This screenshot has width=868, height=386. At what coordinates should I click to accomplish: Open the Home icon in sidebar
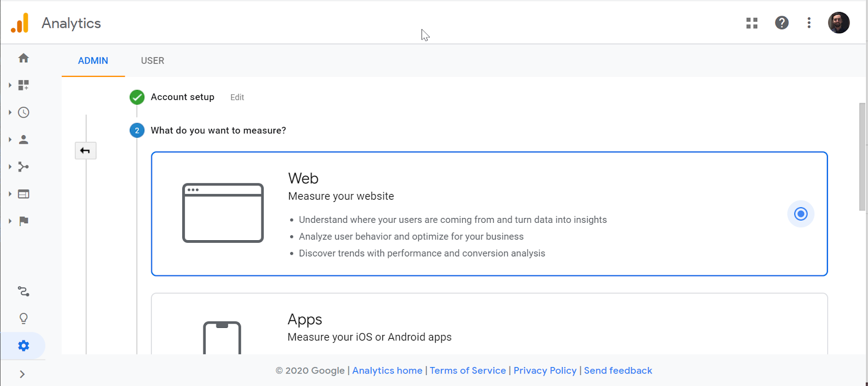coord(23,58)
